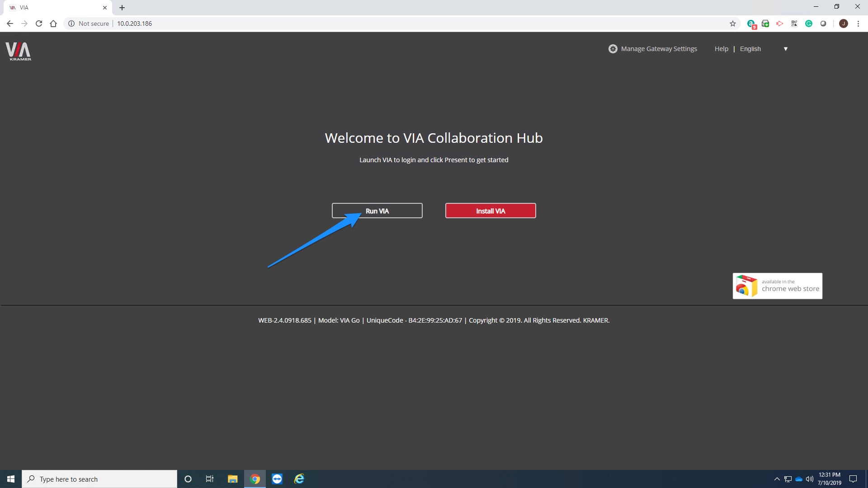
Task: Close the VIA tab
Action: coord(105,8)
